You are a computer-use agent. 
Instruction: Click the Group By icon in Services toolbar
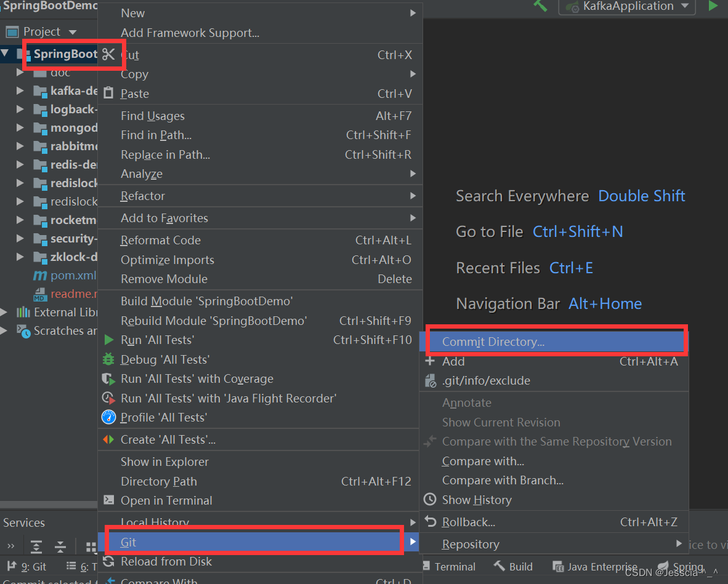click(91, 547)
